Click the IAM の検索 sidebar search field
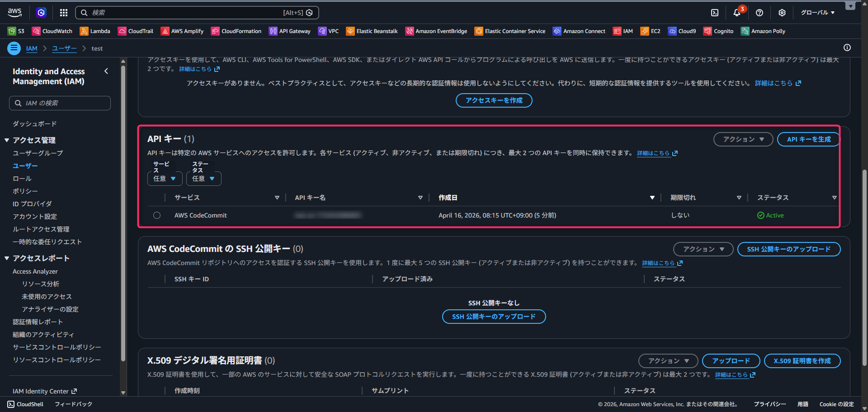 point(60,103)
